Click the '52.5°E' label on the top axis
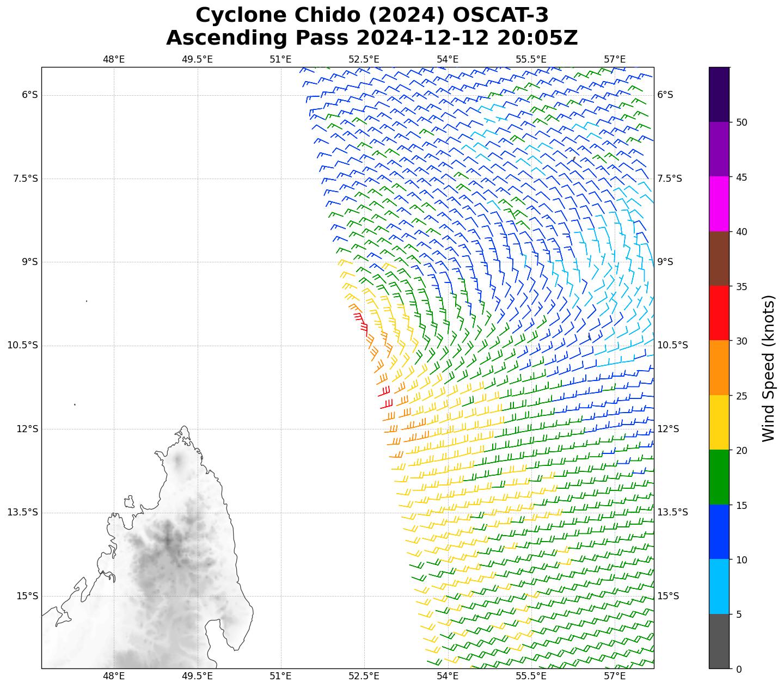 click(364, 59)
